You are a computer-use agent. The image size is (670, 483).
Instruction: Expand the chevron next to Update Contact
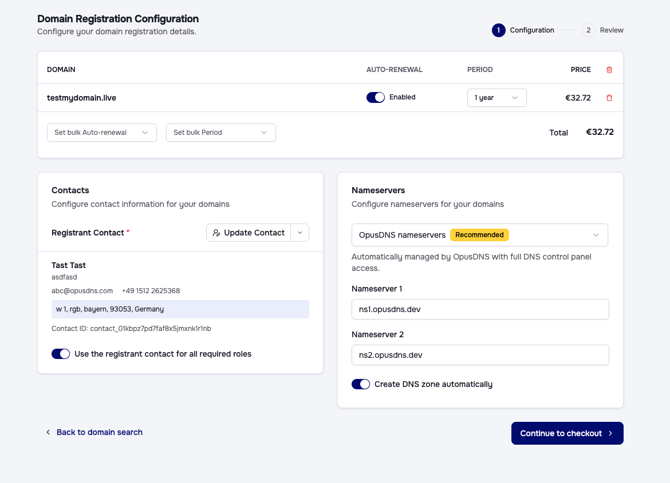[300, 233]
